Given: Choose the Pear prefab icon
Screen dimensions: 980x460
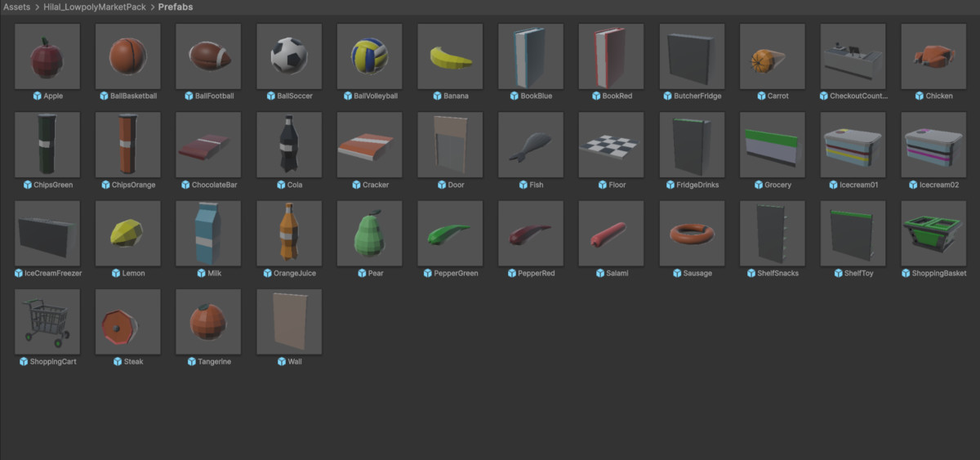Looking at the screenshot, I should pyautogui.click(x=370, y=234).
